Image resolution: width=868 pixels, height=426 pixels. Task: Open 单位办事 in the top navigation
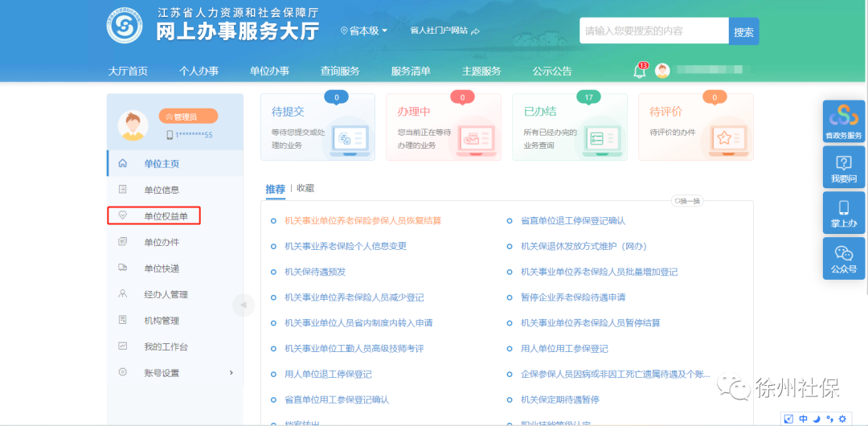269,71
